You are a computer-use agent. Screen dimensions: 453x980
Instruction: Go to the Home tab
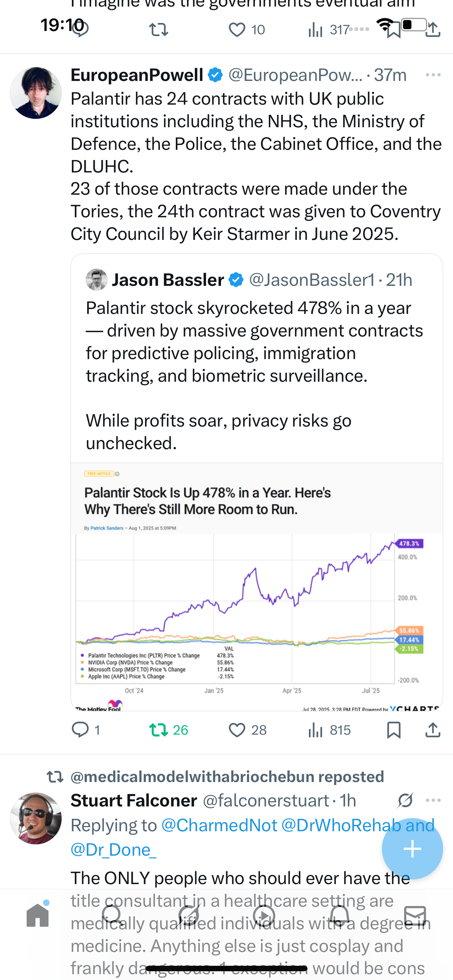pyautogui.click(x=38, y=915)
